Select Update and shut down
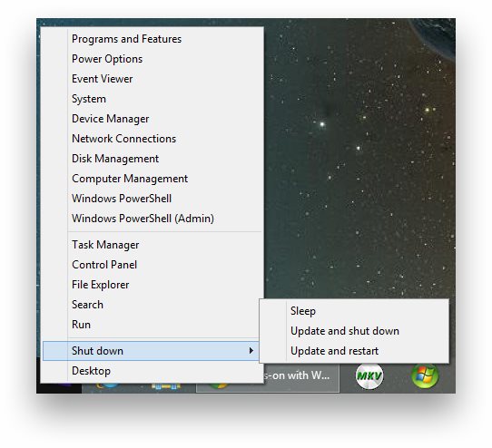The width and height of the screenshot is (492, 448). point(354,331)
